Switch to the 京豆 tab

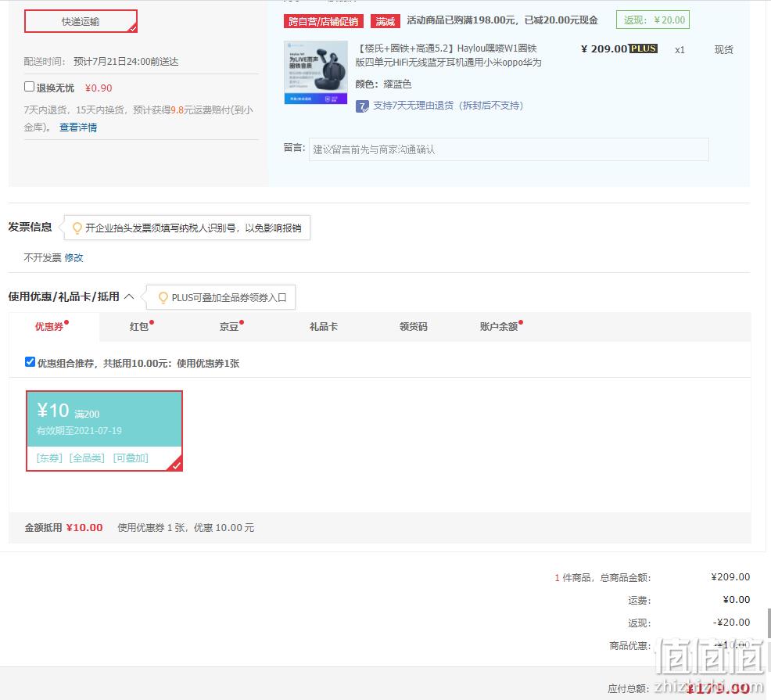click(229, 327)
